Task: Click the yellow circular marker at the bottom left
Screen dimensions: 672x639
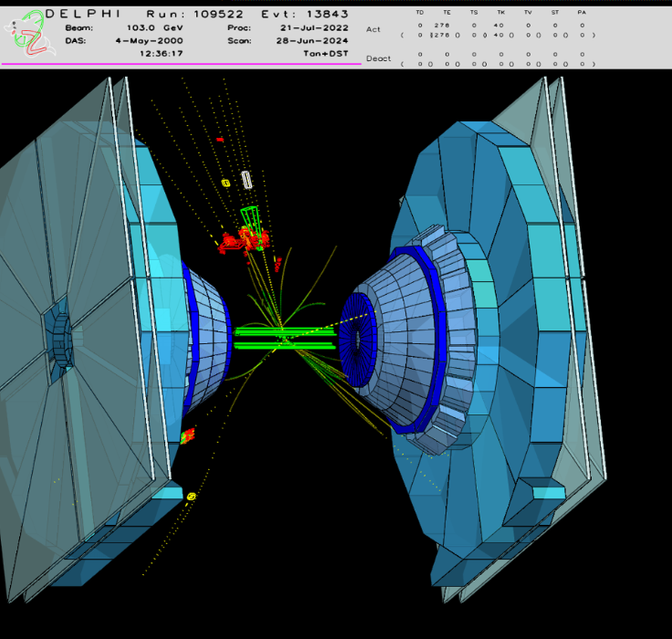Action: [191, 496]
